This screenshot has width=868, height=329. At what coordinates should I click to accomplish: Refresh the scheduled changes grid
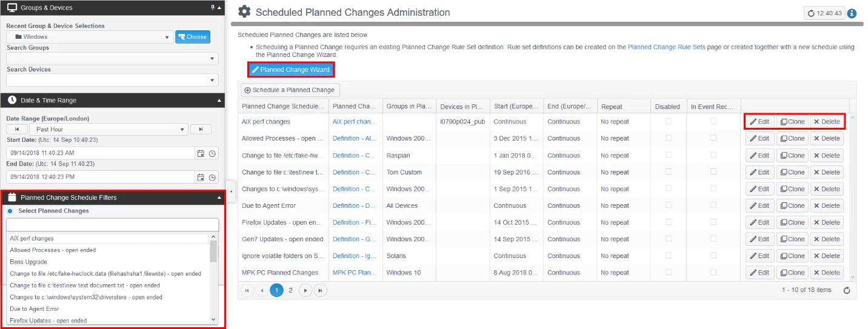coord(847,291)
